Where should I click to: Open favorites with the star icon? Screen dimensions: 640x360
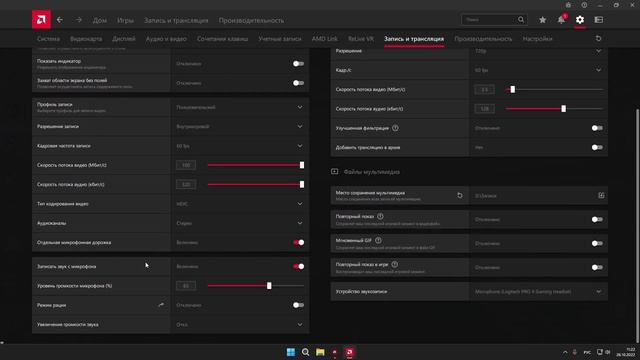click(x=542, y=20)
